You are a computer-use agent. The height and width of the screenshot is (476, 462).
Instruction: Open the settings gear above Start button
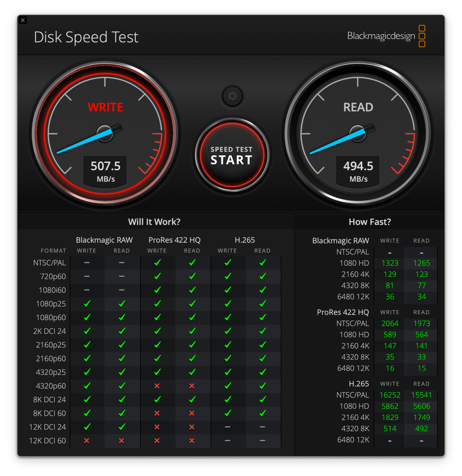pos(233,96)
